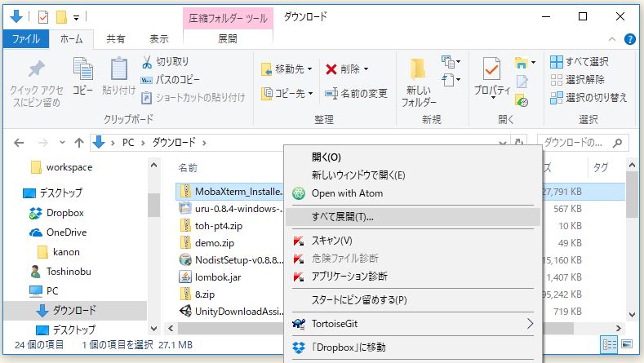Click the blue Help question mark icon
This screenshot has height=363, width=644.
tap(629, 39)
